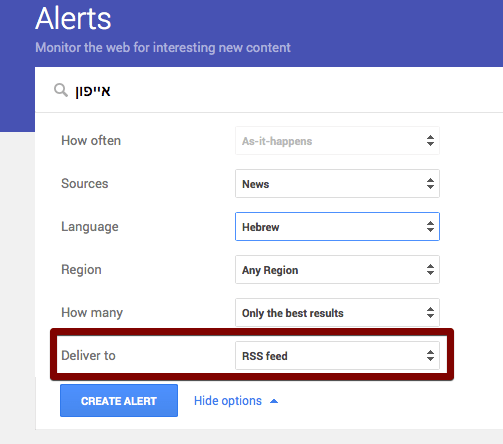Click the 'Region' label
The image size is (503, 444).
pos(81,270)
